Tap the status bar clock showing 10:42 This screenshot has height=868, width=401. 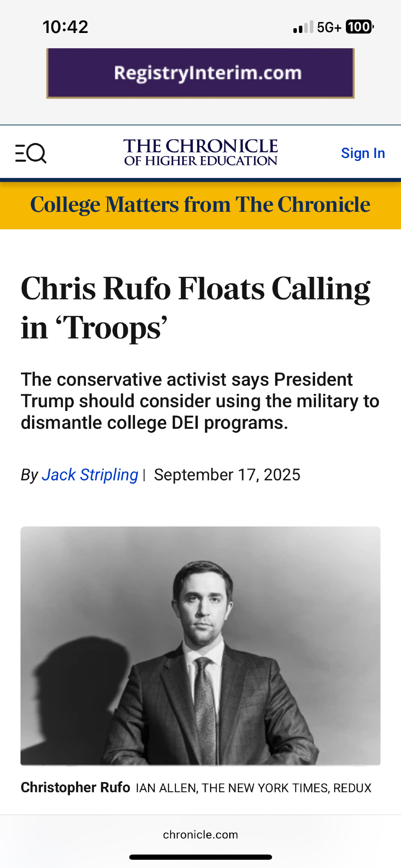pyautogui.click(x=66, y=27)
